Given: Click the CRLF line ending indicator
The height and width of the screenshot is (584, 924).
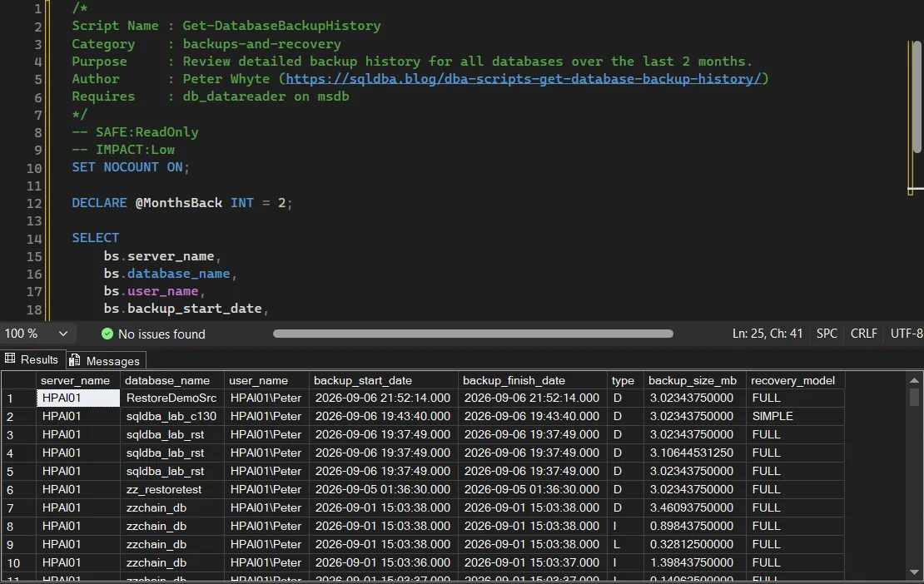Looking at the screenshot, I should tap(863, 334).
